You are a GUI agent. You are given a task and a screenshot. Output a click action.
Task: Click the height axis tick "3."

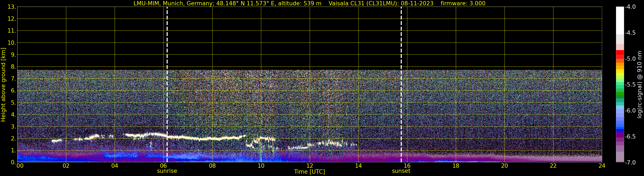(x=13, y=126)
